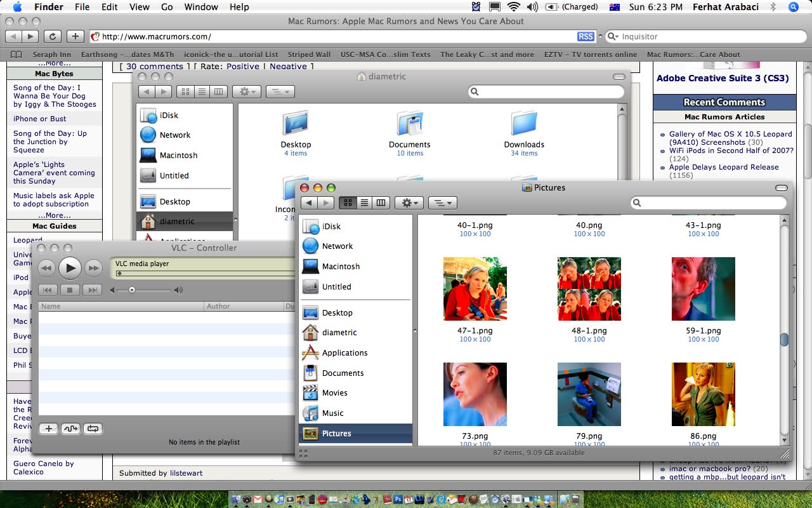
Task: Select thumbnail 47-1.png
Action: [475, 289]
